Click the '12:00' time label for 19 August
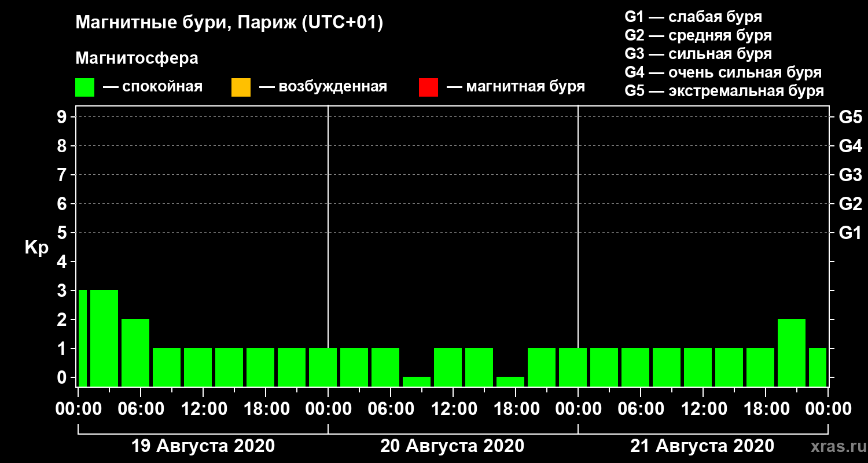The height and width of the screenshot is (463, 868). [203, 409]
